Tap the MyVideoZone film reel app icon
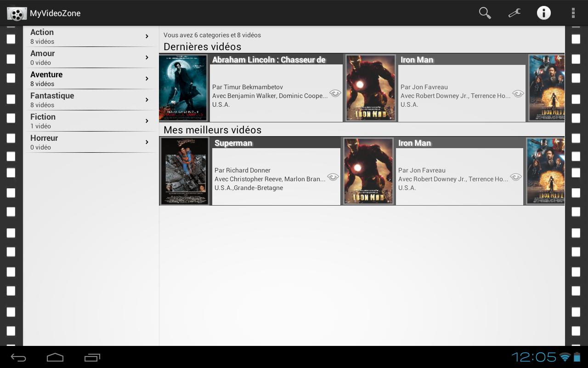 coord(17,13)
